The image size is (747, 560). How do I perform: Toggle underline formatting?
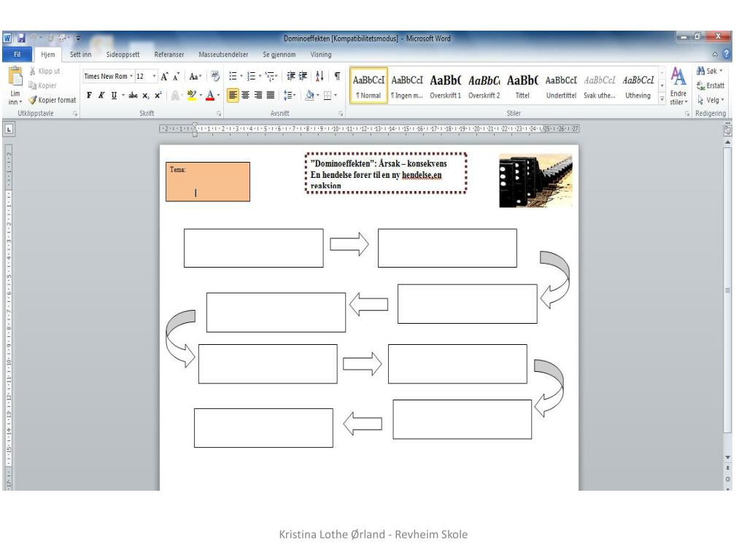[x=114, y=95]
